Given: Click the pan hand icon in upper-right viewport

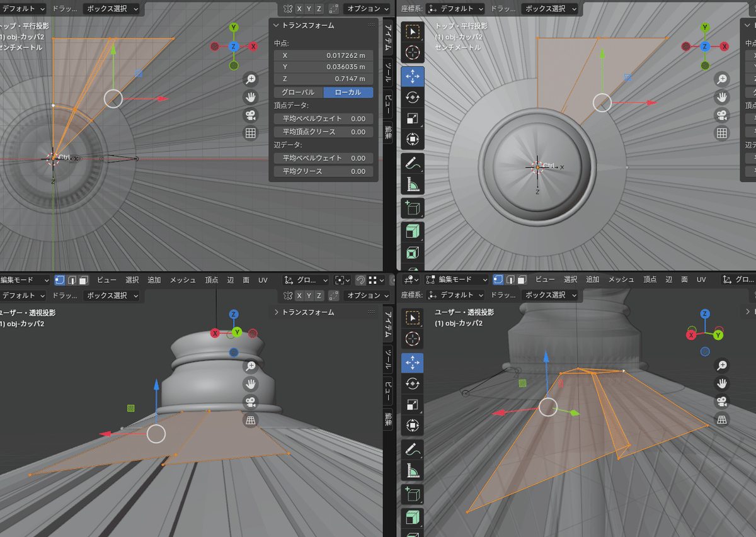Looking at the screenshot, I should [x=722, y=97].
